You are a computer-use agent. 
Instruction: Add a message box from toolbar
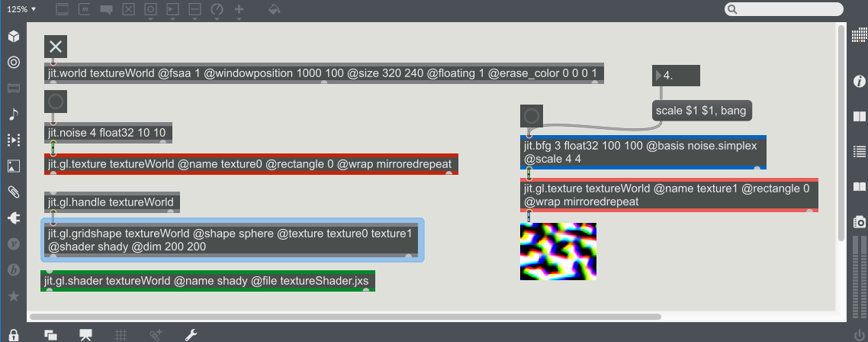(x=85, y=9)
